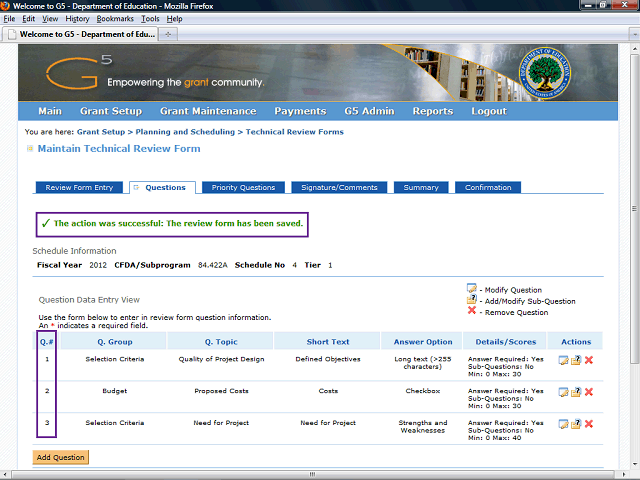Image resolution: width=640 pixels, height=480 pixels.
Task: Open the Help menu
Action: click(x=174, y=19)
